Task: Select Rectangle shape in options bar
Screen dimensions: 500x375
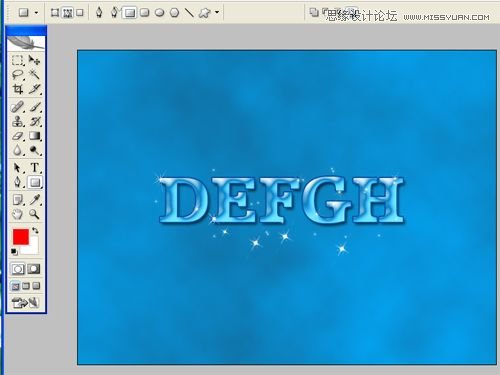Action: pyautogui.click(x=130, y=13)
